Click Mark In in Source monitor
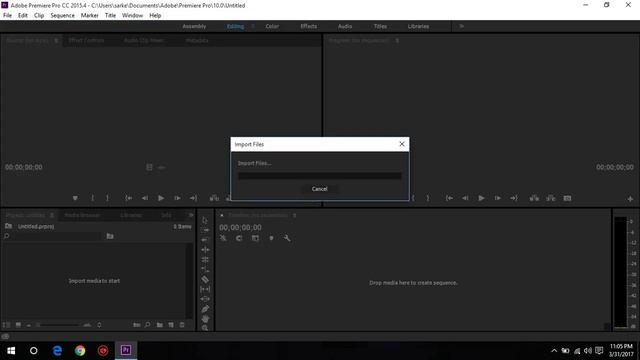Screen dimensions: 640x360 pyautogui.click(x=93, y=198)
